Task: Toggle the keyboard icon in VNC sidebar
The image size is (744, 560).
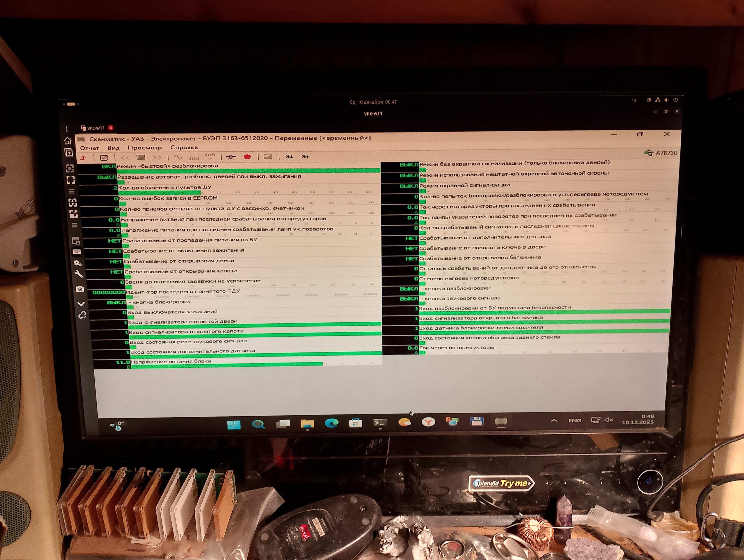Action: (76, 252)
